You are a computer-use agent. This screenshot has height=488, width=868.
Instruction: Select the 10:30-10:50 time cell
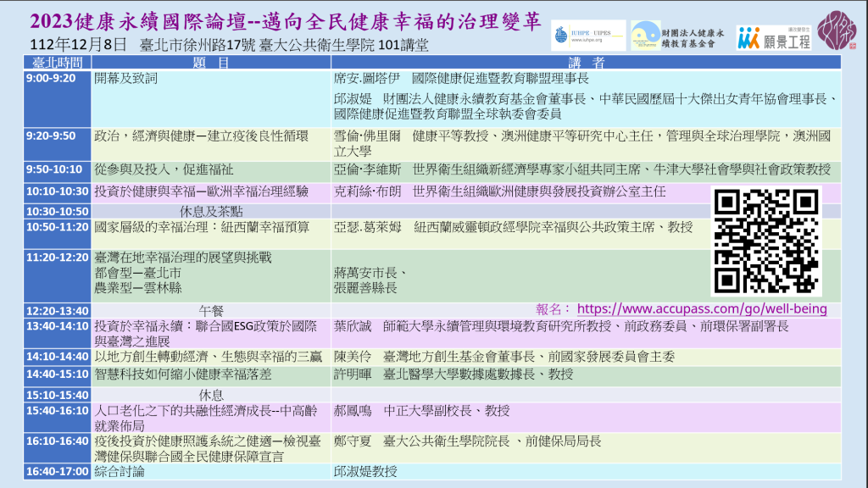click(57, 211)
